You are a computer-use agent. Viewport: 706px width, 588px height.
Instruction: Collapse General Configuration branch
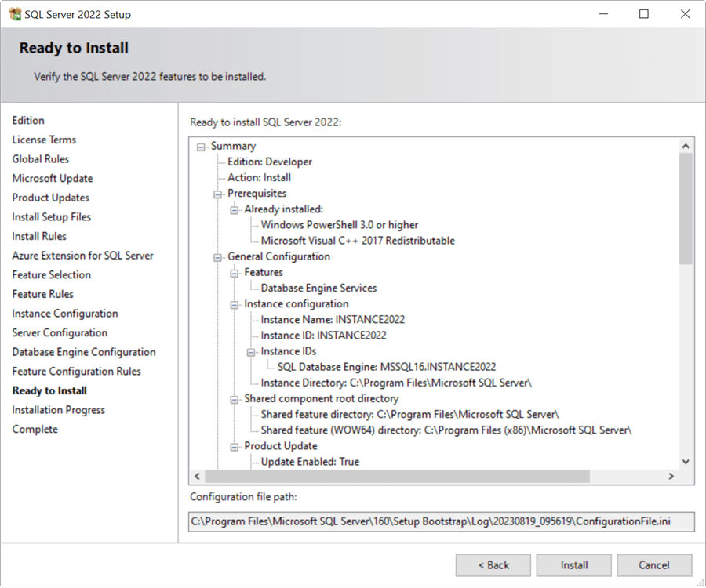pyautogui.click(x=217, y=256)
